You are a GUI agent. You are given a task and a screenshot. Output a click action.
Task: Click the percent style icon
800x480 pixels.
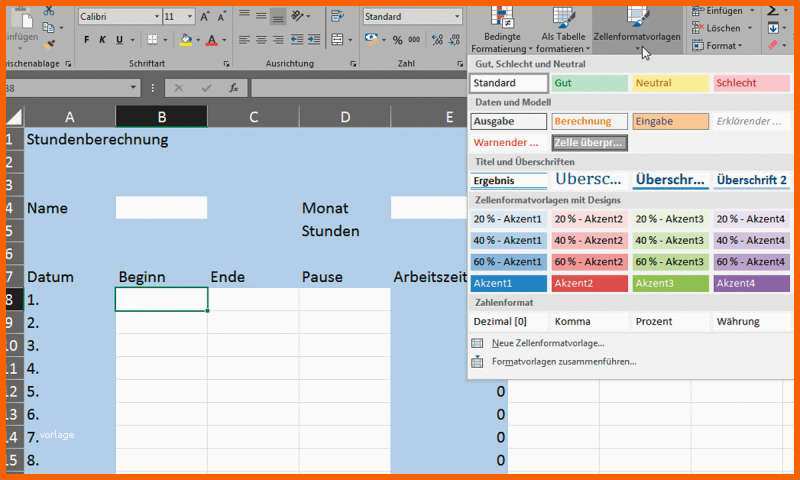click(398, 40)
